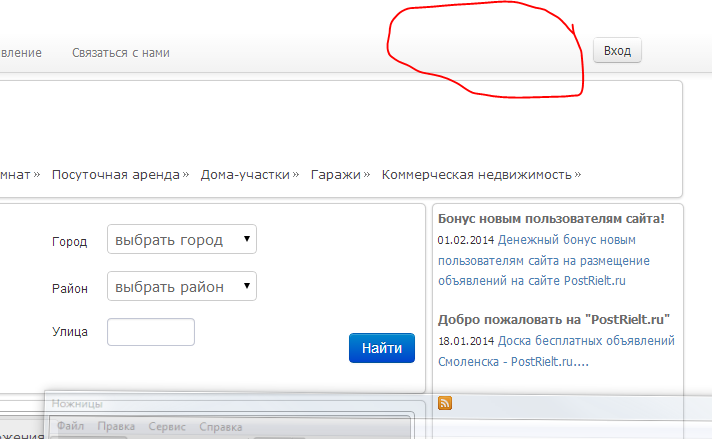The image size is (712, 439).
Task: Expand the Посуточная аренда category
Action: (x=120, y=174)
